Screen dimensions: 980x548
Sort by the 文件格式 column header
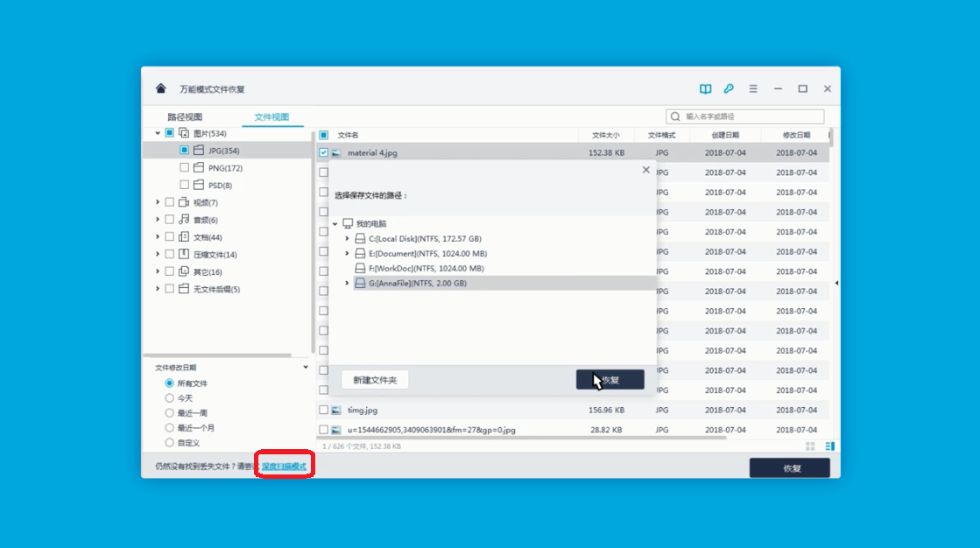tap(661, 135)
